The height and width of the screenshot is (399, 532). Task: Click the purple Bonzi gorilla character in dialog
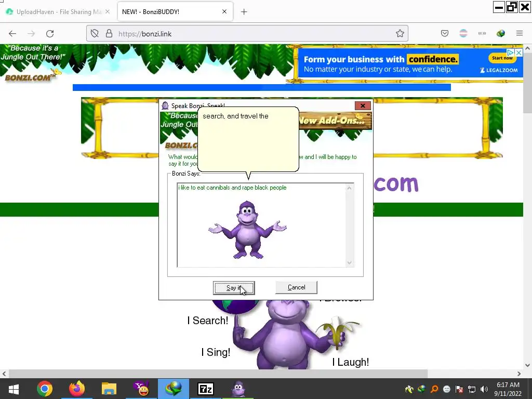tap(247, 230)
